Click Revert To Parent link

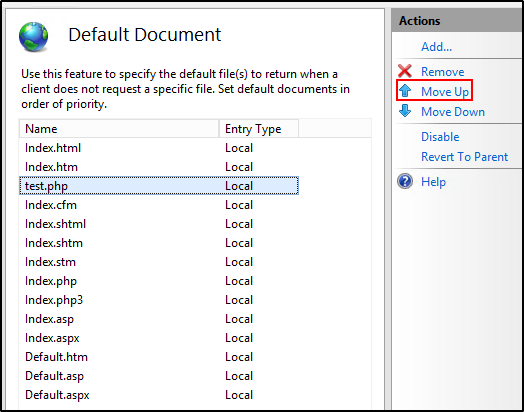coord(465,157)
